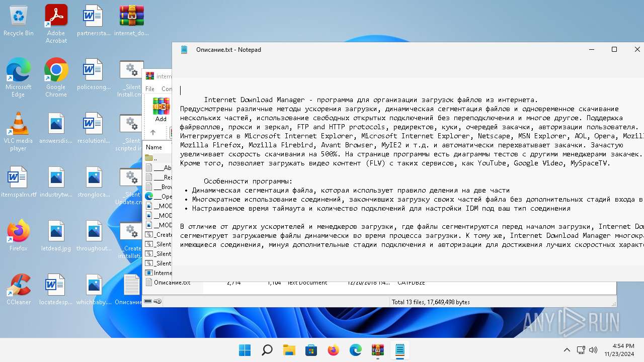Click the Notepad title bar app icon
The width and height of the screenshot is (644, 362).
tap(184, 49)
